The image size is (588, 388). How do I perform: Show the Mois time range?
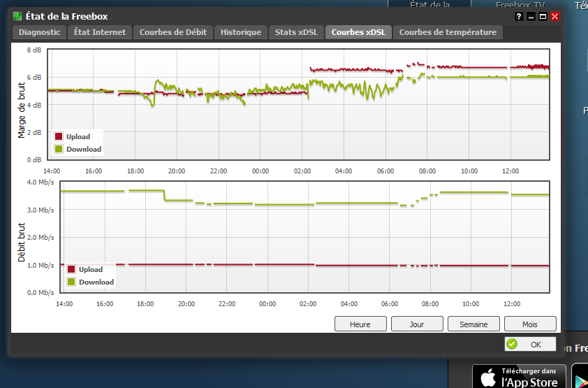[x=530, y=324]
